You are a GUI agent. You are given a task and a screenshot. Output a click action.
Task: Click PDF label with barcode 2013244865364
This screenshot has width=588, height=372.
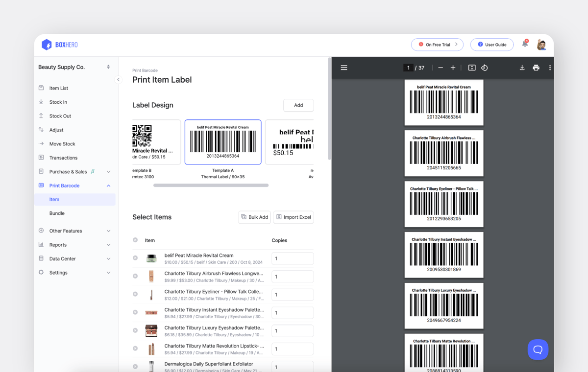444,102
